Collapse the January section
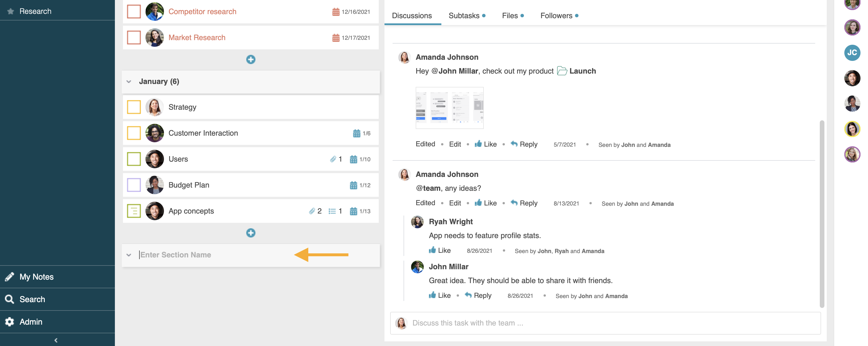The image size is (868, 346). [129, 82]
